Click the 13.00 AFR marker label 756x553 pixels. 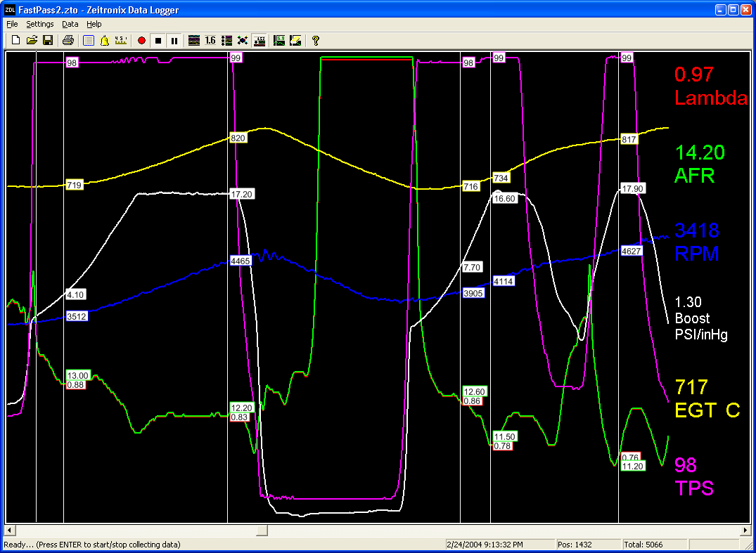click(x=77, y=376)
